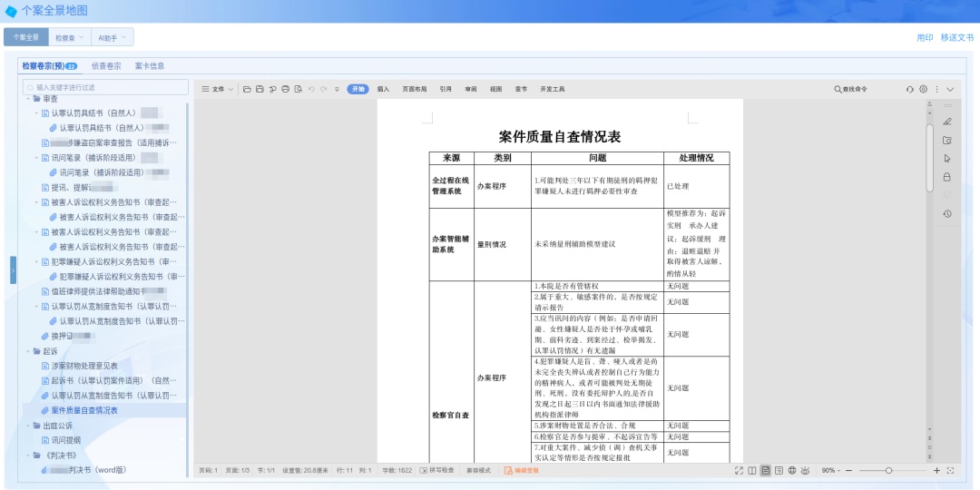Select the cursor pointer tool in right sidebar
Image resolution: width=980 pixels, height=490 pixels.
[x=946, y=158]
